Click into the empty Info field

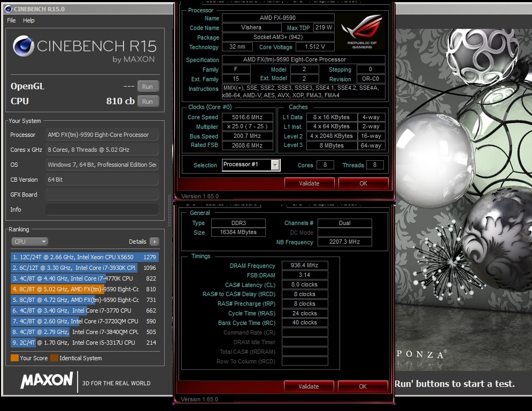point(102,209)
